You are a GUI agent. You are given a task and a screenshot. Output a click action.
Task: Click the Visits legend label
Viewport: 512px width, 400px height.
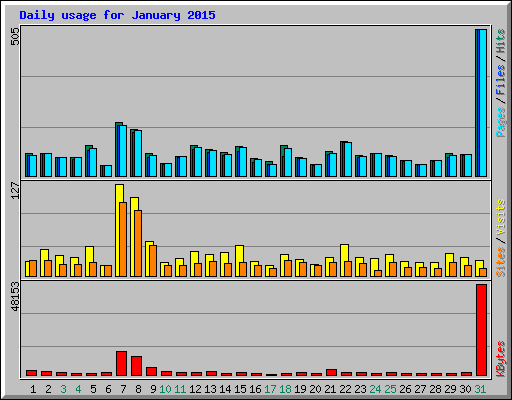[x=500, y=217]
